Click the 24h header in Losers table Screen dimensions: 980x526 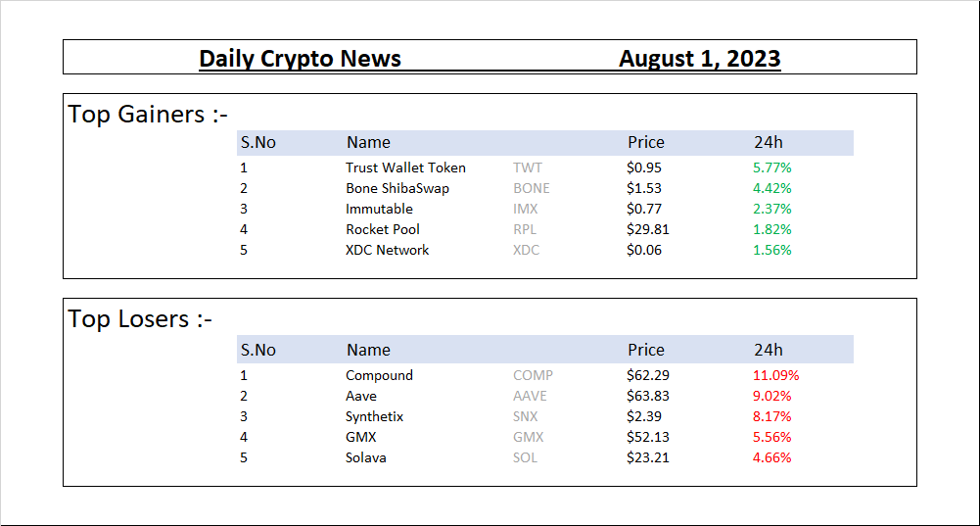(x=769, y=351)
